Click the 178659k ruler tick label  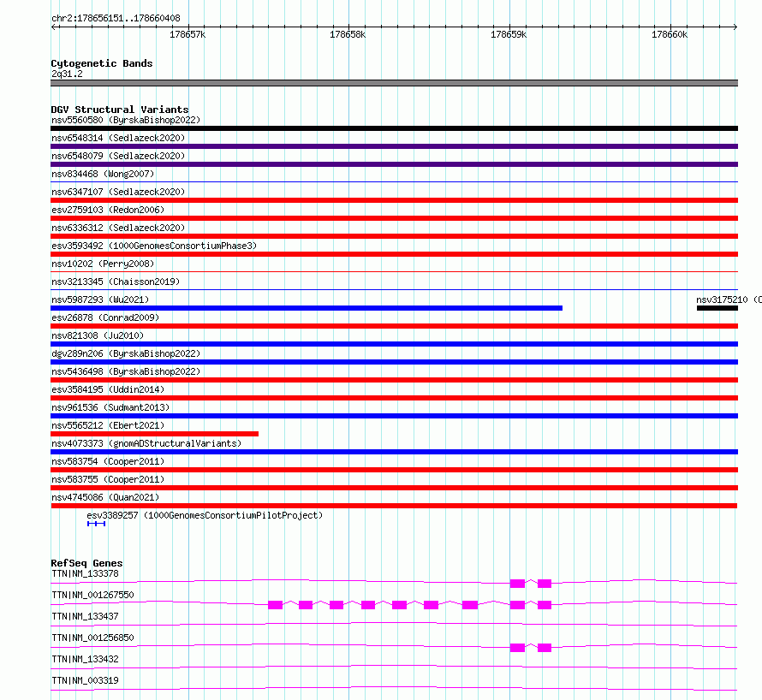pos(509,34)
